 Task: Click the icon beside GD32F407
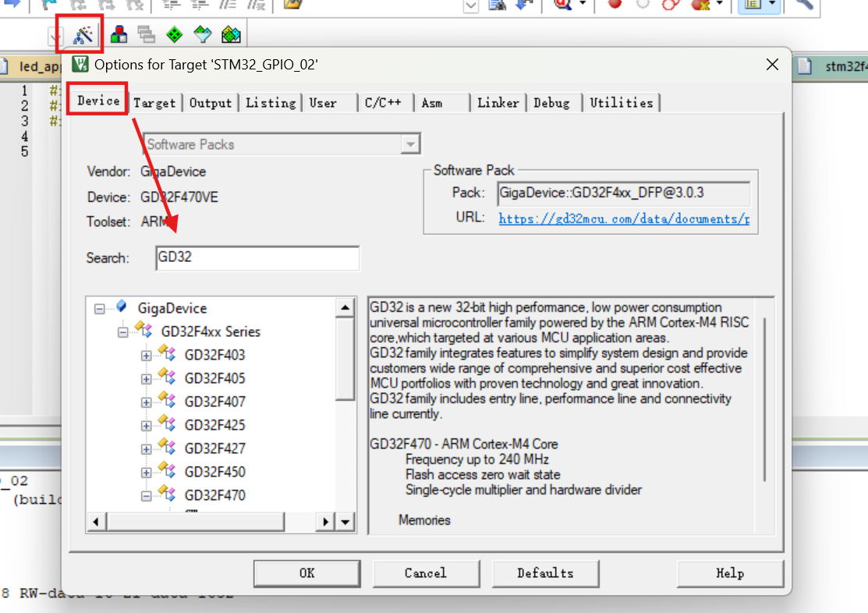coord(167,400)
